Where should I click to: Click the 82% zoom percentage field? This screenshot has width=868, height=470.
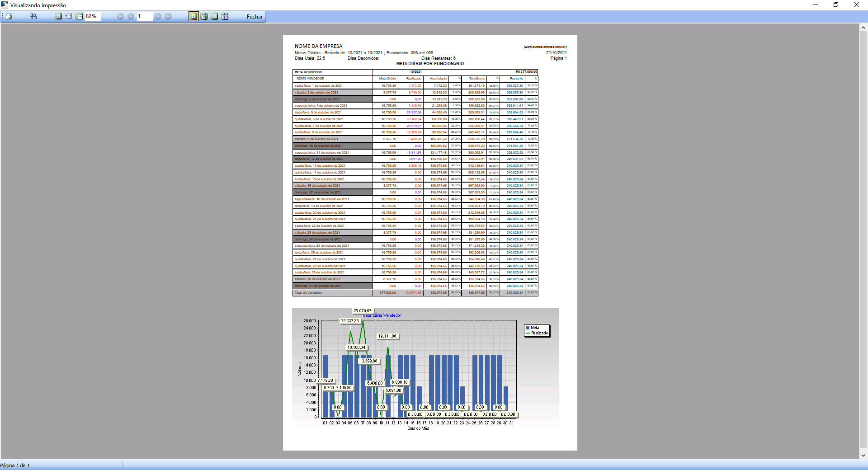pyautogui.click(x=93, y=16)
